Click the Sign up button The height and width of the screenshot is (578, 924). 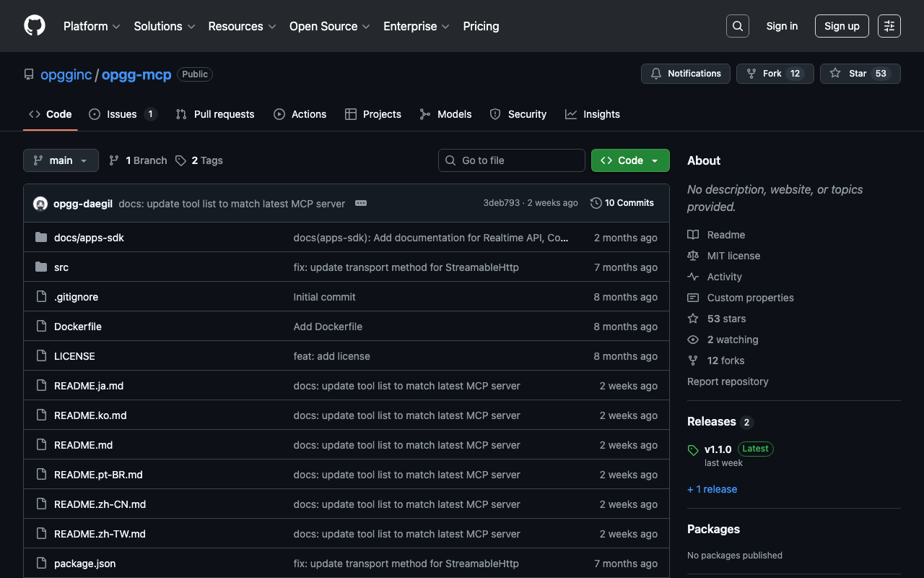click(841, 26)
